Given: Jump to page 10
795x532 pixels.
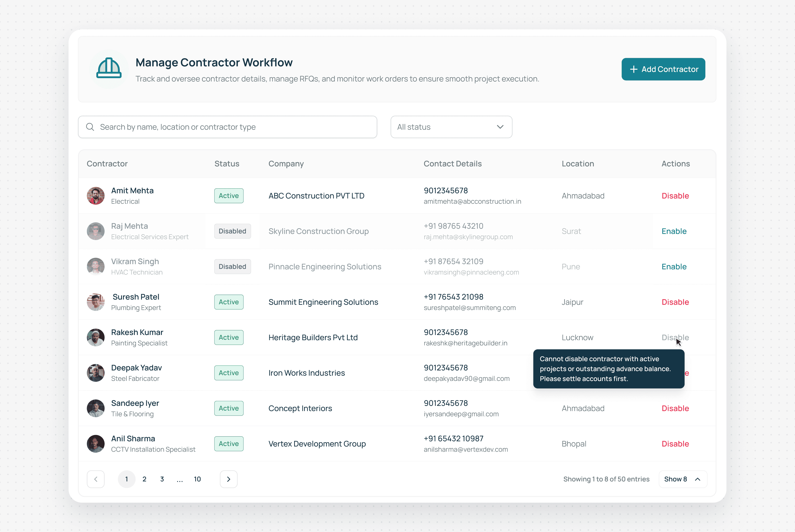Looking at the screenshot, I should pyautogui.click(x=197, y=479).
